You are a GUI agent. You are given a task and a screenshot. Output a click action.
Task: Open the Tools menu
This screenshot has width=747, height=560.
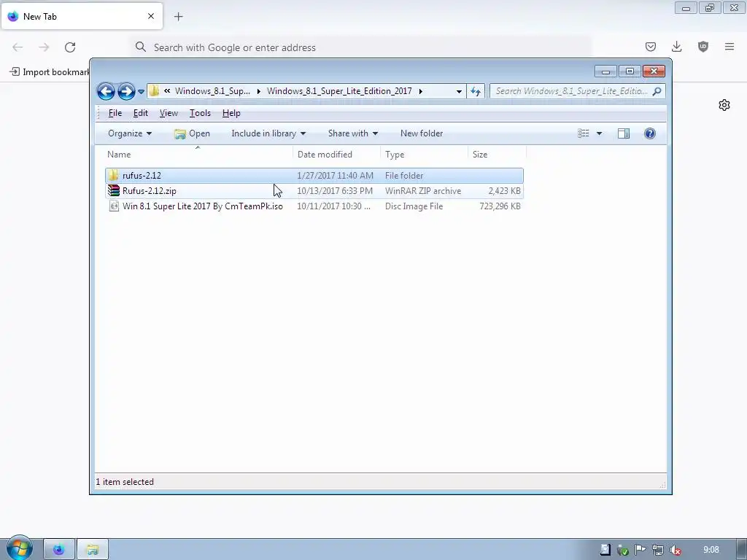click(200, 113)
